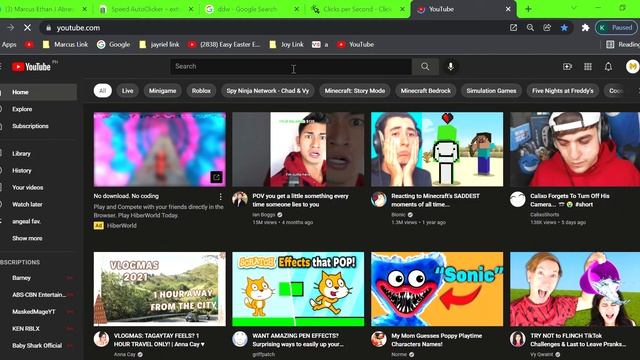Open Subscriptions in the sidebar
Screen dimensions: 640x360
(x=38, y=126)
